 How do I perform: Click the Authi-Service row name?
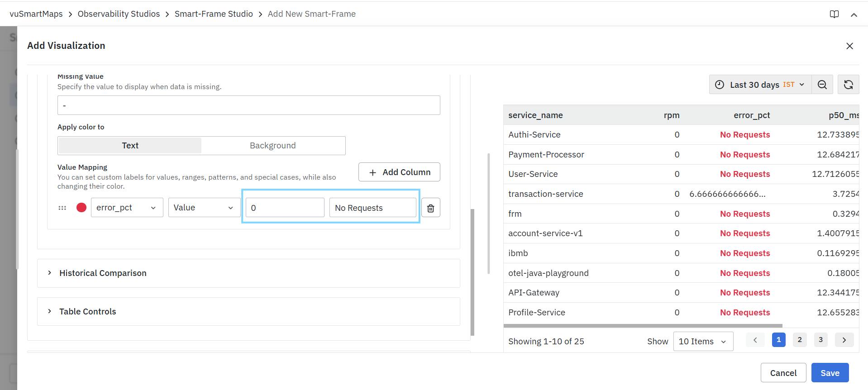[x=534, y=135]
